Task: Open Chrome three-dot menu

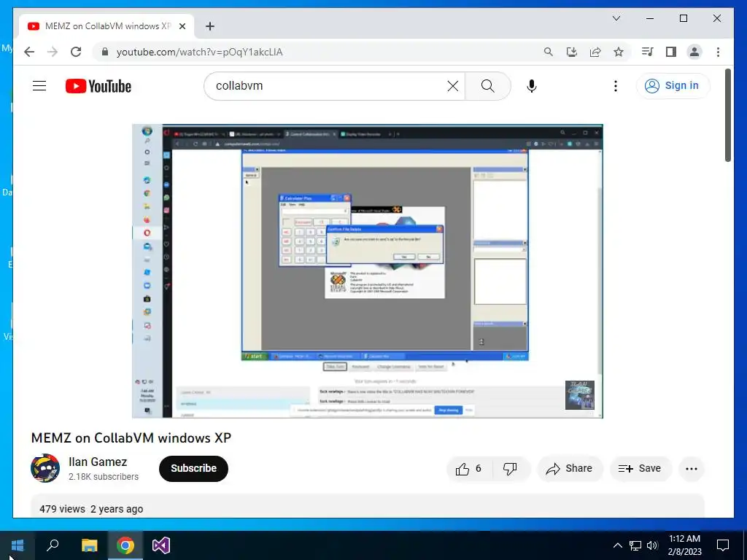Action: tap(718, 52)
